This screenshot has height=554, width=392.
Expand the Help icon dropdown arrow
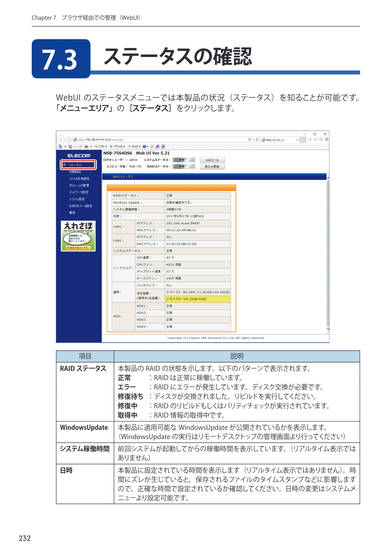148,146
